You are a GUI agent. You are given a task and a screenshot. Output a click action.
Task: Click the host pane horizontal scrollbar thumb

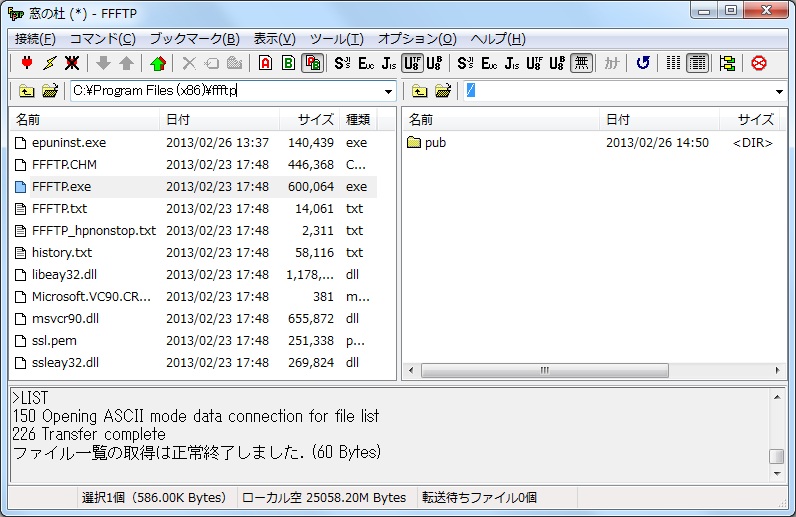point(545,370)
